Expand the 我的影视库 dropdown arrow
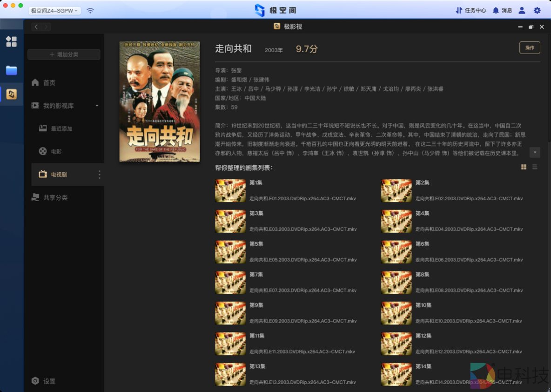 click(97, 105)
